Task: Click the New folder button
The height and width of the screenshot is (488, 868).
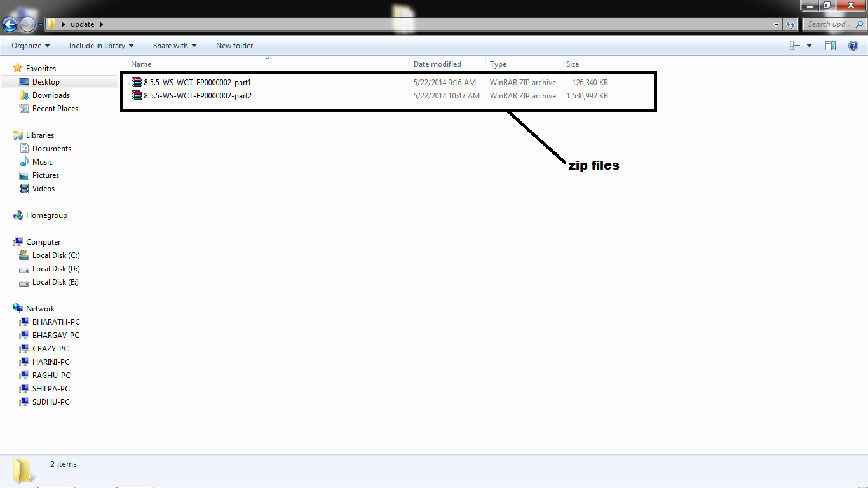Action: click(x=234, y=45)
